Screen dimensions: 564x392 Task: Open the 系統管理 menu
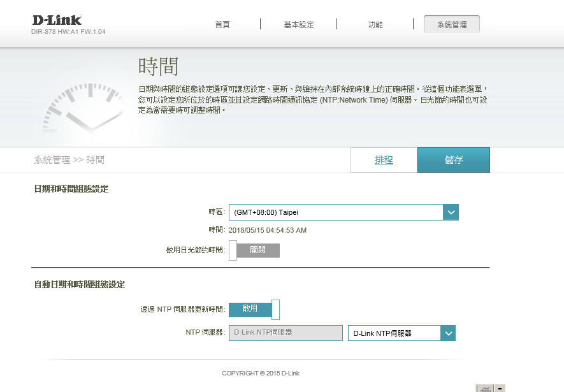coord(452,24)
